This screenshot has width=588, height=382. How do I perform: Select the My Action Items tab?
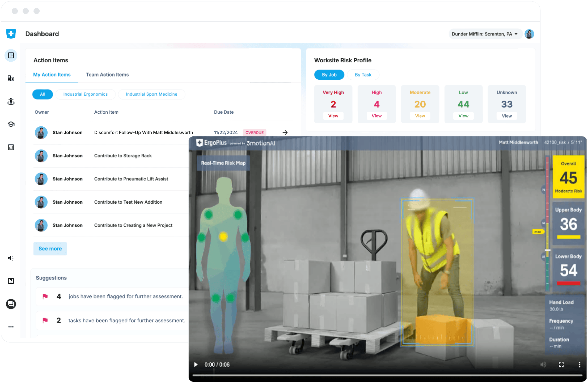[x=52, y=75]
